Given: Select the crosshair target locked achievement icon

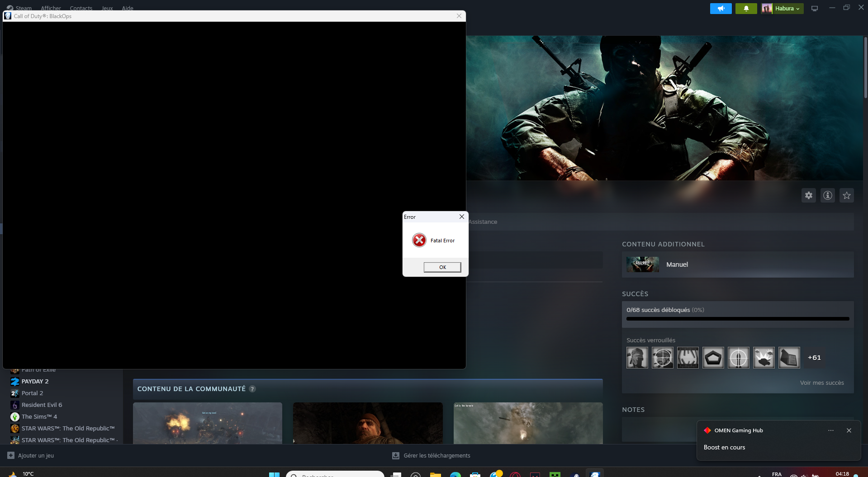Looking at the screenshot, I should point(663,358).
